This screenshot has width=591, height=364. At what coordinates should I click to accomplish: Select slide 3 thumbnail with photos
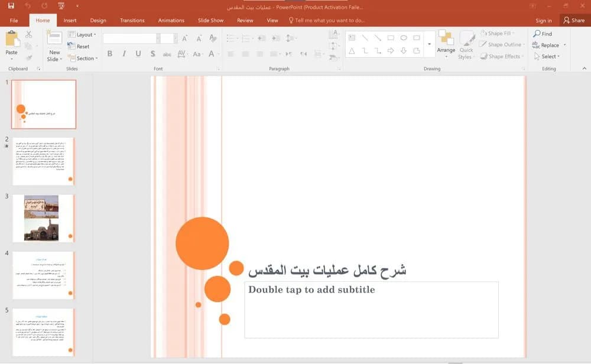coord(43,218)
